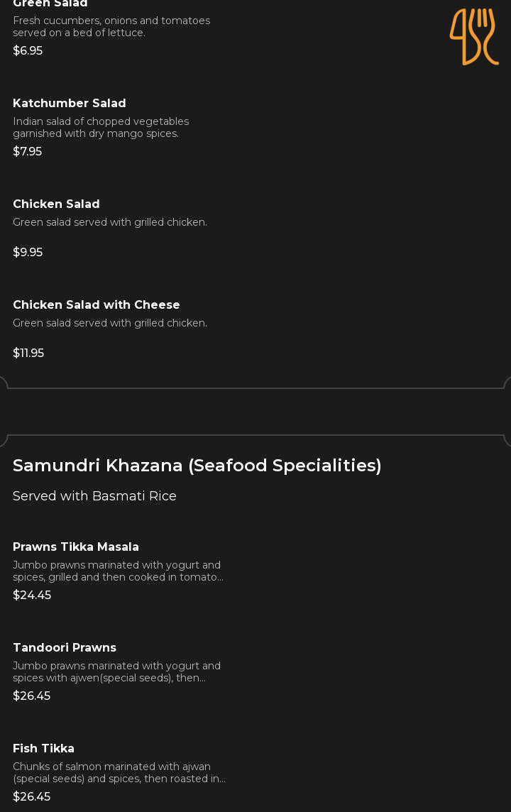Click the Served with Basmati Rice subtitle
The image size is (511, 812).
point(94,496)
